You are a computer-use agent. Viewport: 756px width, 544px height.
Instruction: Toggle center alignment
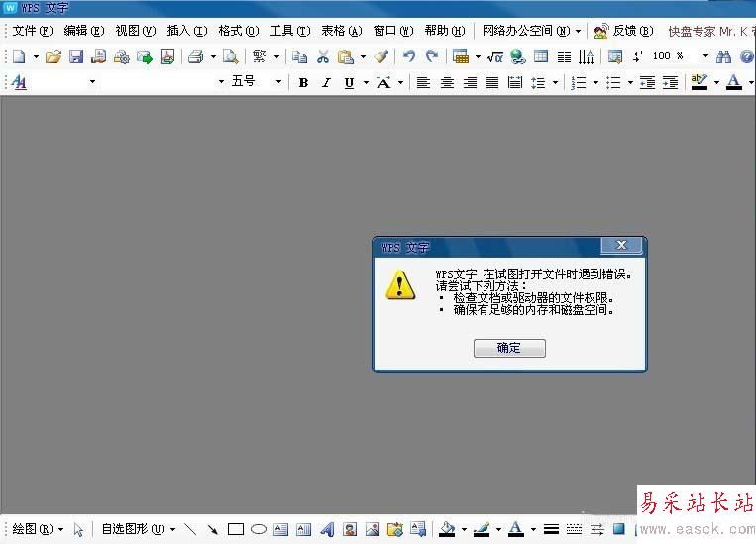447,83
